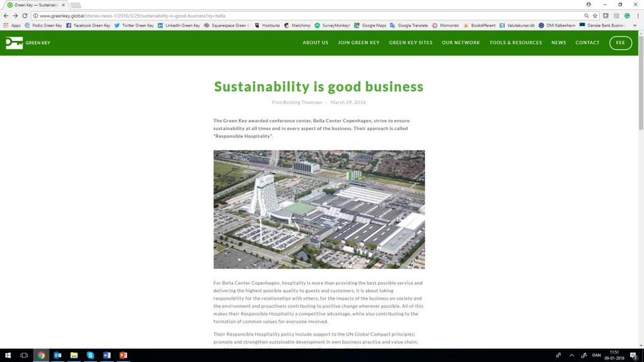Open the ABOUT US menu
Screen dimensions: 644x362
[x=316, y=43]
